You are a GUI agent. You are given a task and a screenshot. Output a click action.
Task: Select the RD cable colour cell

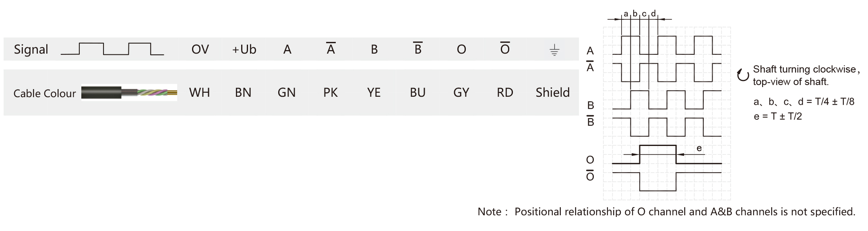505,93
